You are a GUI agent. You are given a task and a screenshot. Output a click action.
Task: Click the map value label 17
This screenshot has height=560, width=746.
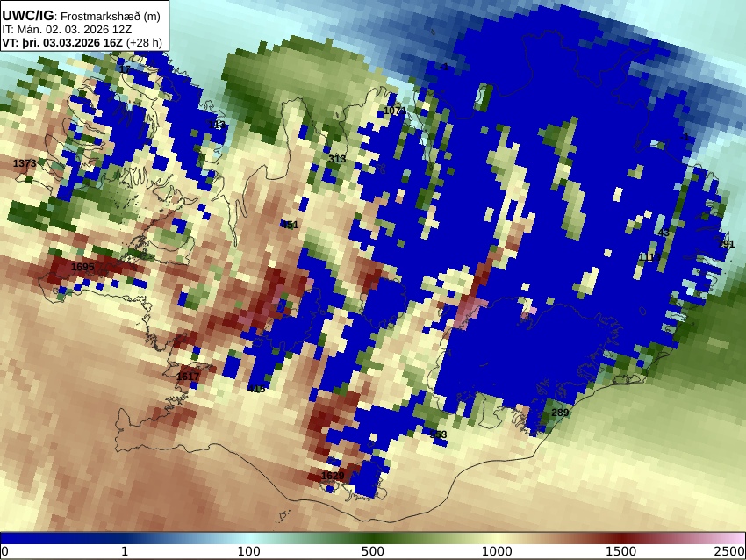point(125,69)
